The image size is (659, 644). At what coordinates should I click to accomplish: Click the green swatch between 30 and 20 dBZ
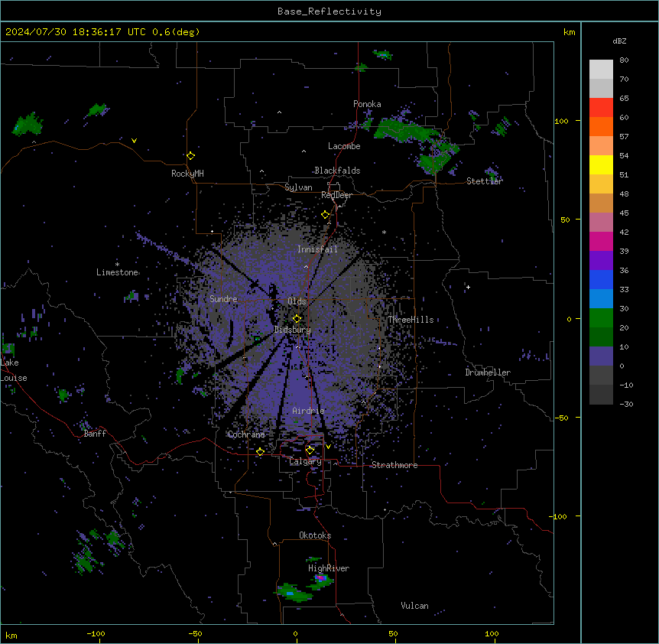tap(601, 318)
